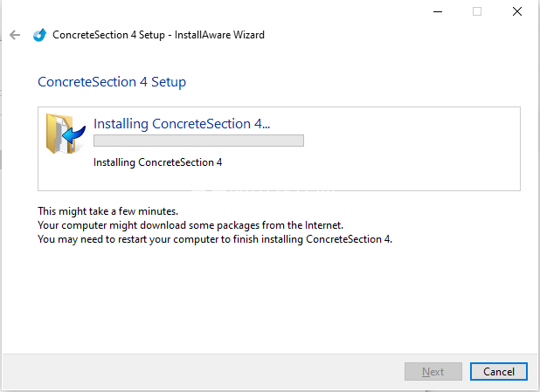Click 'This might take a few minutes.' text
This screenshot has height=392, width=540.
click(108, 212)
